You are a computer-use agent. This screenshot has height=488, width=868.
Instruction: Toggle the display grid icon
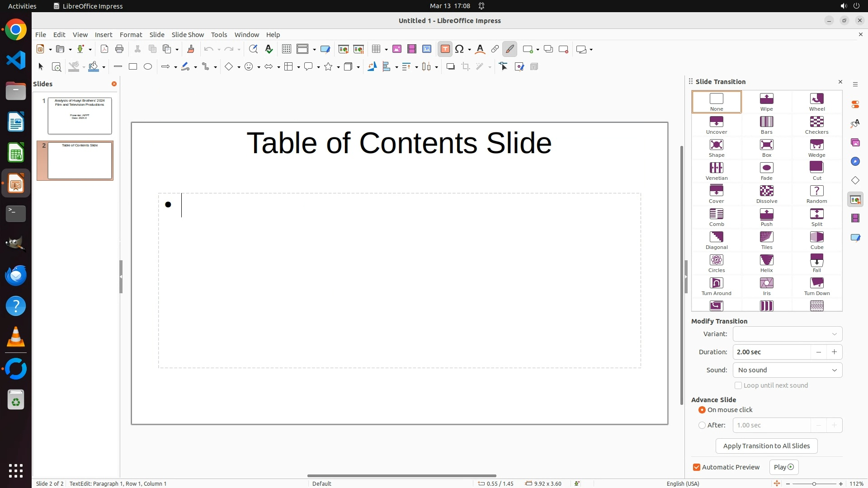(x=286, y=49)
